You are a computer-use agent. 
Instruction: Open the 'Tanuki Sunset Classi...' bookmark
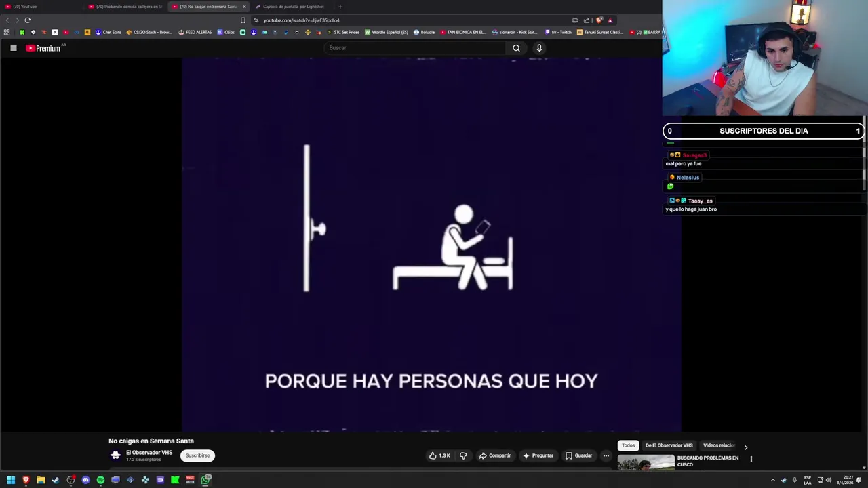click(600, 32)
